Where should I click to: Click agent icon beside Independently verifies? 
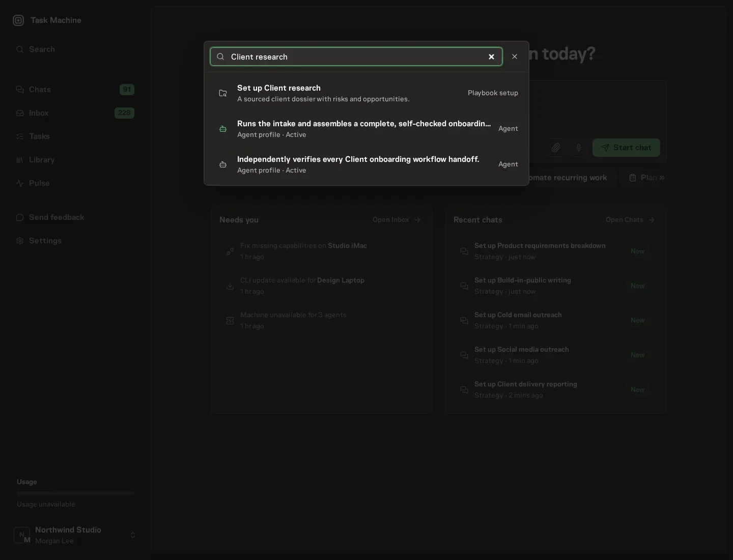[x=223, y=164]
